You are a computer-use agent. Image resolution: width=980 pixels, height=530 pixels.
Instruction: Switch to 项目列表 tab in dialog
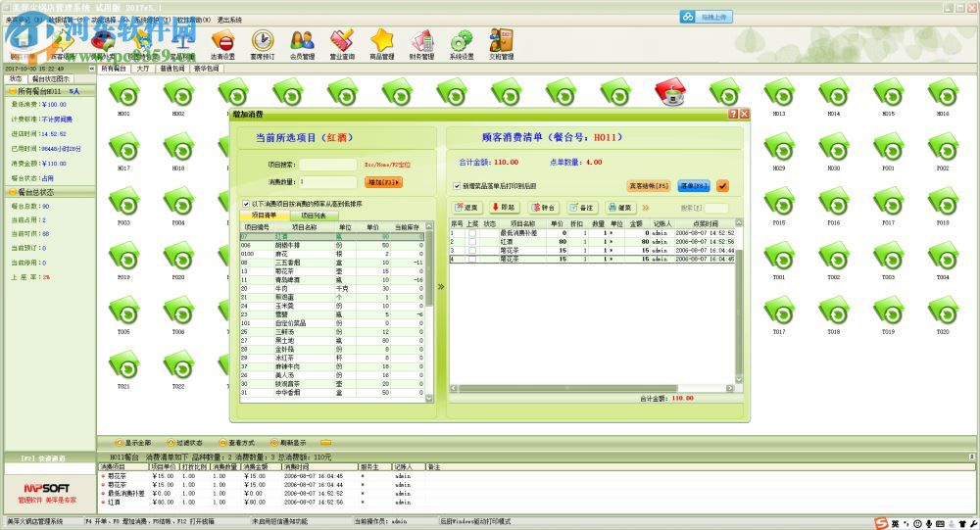[314, 216]
